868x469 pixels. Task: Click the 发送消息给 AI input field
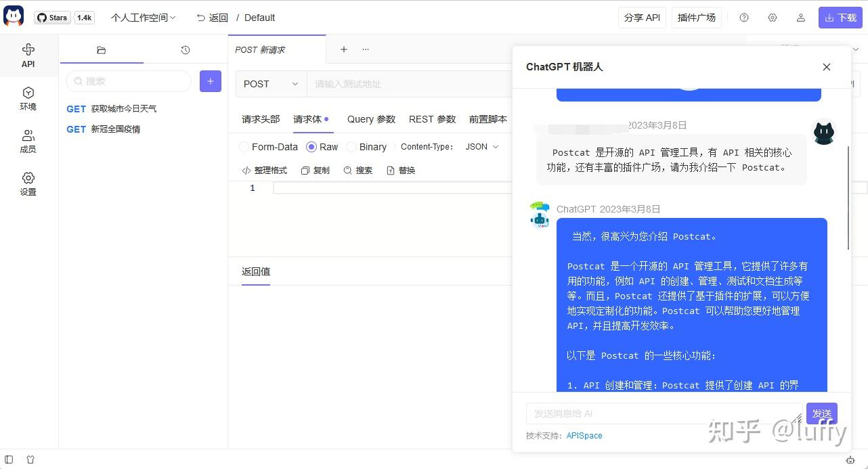pos(664,413)
